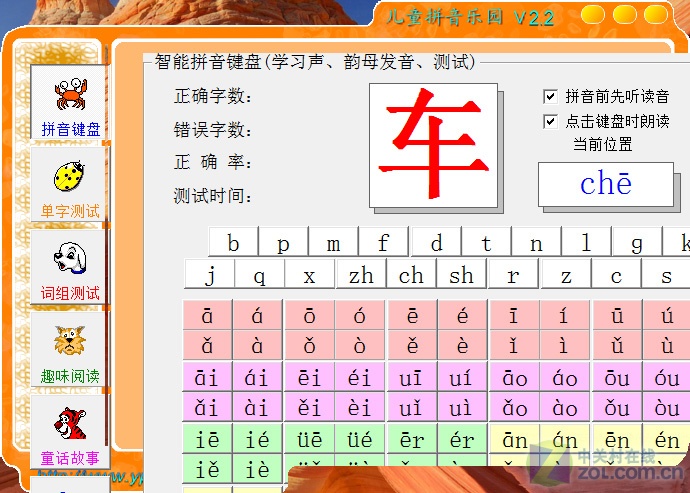
Task: Select the ēi compound final key
Action: (x=310, y=377)
